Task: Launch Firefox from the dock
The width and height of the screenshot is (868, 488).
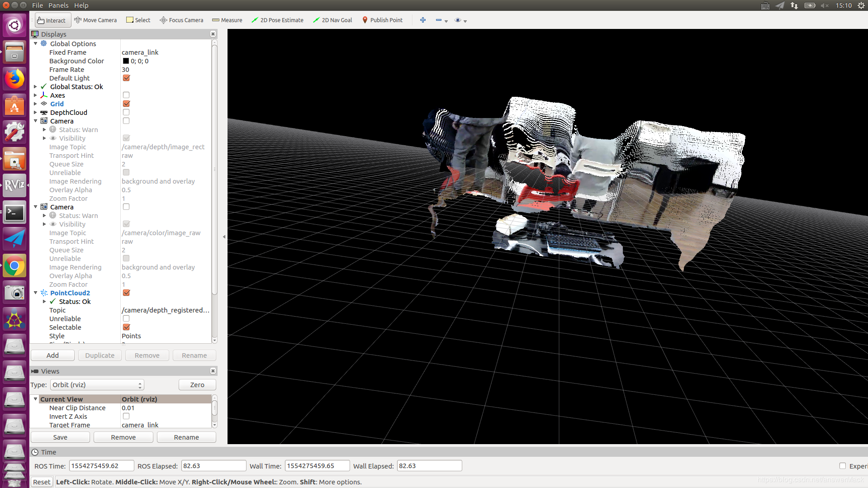Action: pos(14,79)
